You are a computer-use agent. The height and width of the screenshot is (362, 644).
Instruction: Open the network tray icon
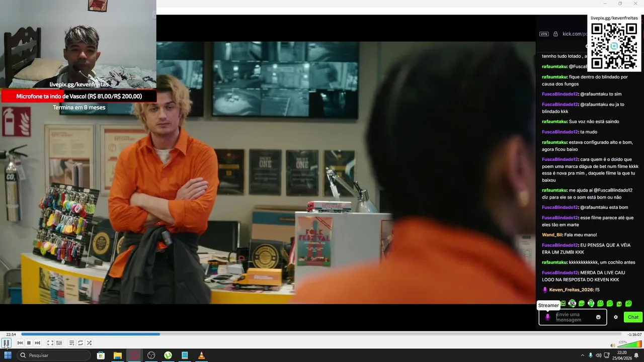click(607, 355)
